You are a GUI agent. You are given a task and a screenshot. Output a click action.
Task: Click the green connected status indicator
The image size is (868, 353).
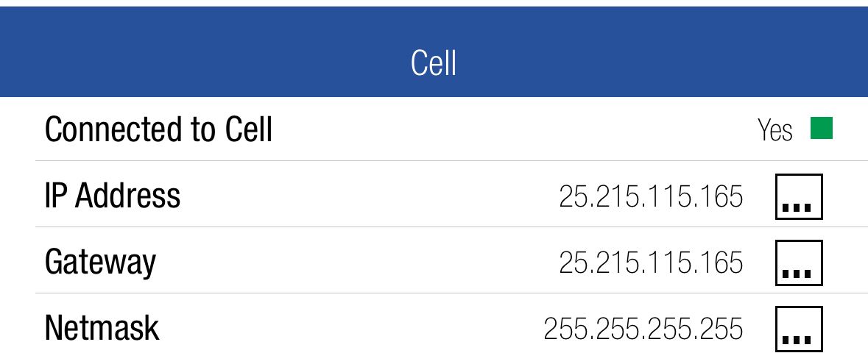click(x=821, y=129)
